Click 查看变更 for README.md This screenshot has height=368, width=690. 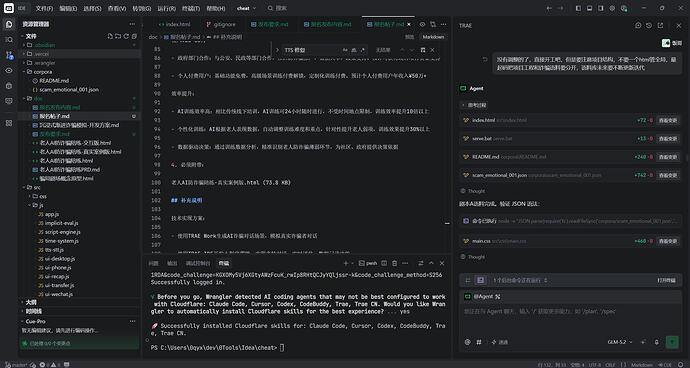coord(668,157)
